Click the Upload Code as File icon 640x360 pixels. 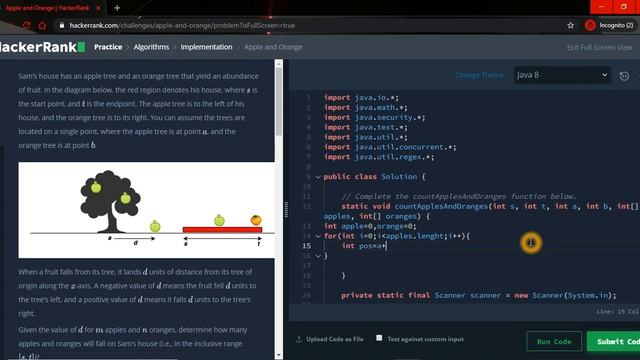click(x=299, y=339)
